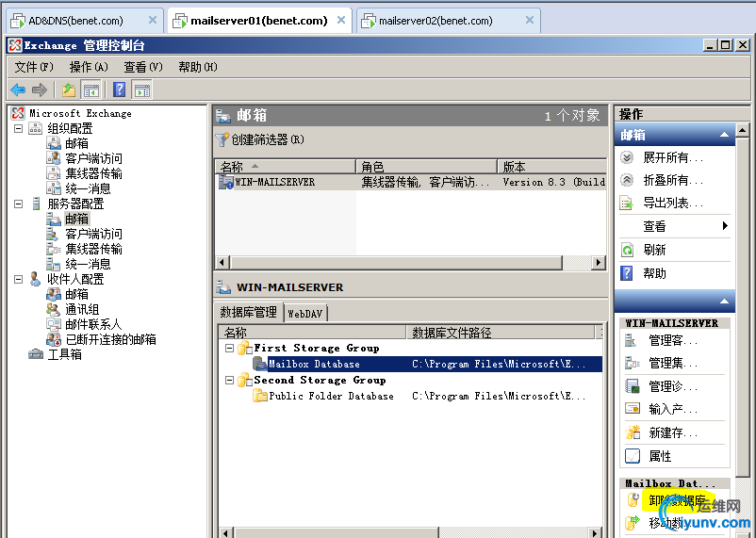Sort server list by 版本 column
Viewport: 756px width, 538px height.
tap(551, 167)
